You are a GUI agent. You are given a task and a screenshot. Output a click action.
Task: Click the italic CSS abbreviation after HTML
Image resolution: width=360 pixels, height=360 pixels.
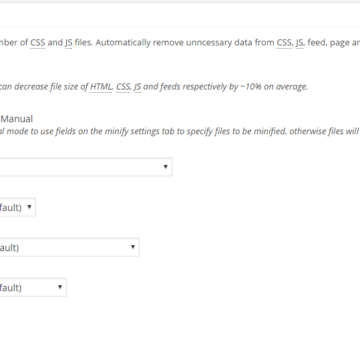click(123, 87)
